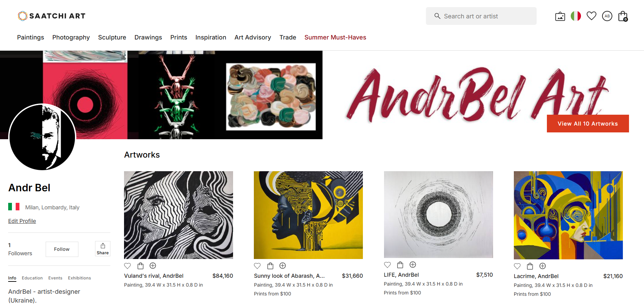
Task: Favorite the LIFE artwork
Action: point(387,265)
